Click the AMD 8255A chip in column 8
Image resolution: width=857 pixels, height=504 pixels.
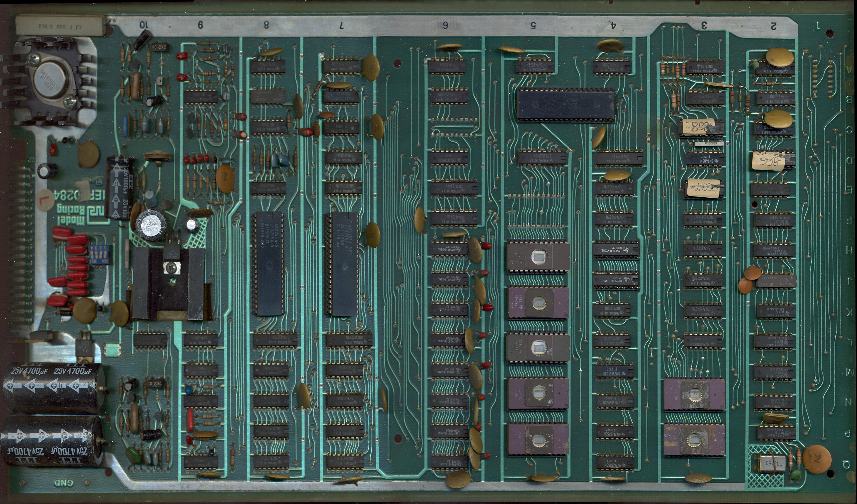[269, 264]
